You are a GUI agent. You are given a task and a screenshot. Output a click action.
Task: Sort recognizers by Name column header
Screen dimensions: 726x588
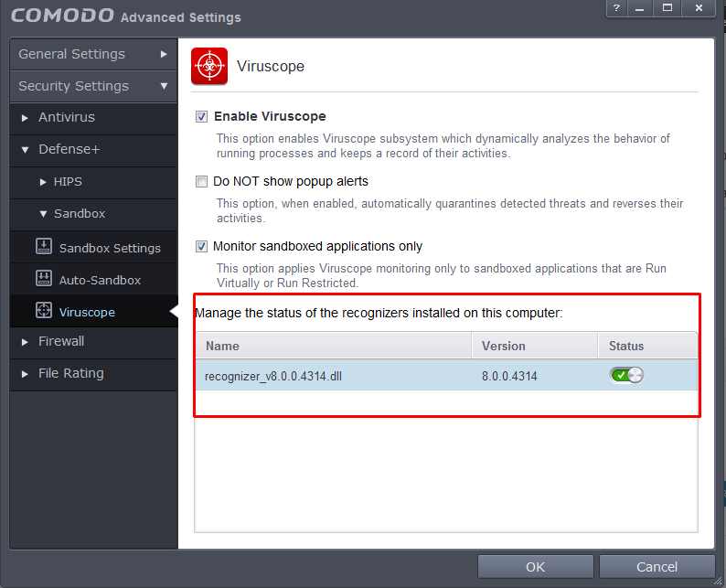coord(334,346)
